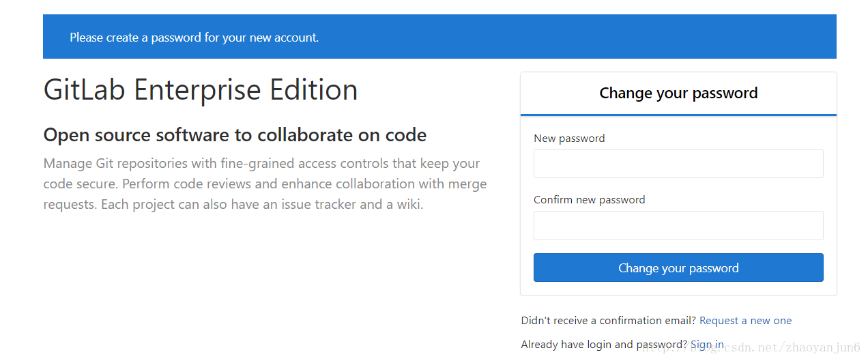The width and height of the screenshot is (868, 361).
Task: Click the paragraph line starting 'Manage Git repositories'
Action: [261, 164]
